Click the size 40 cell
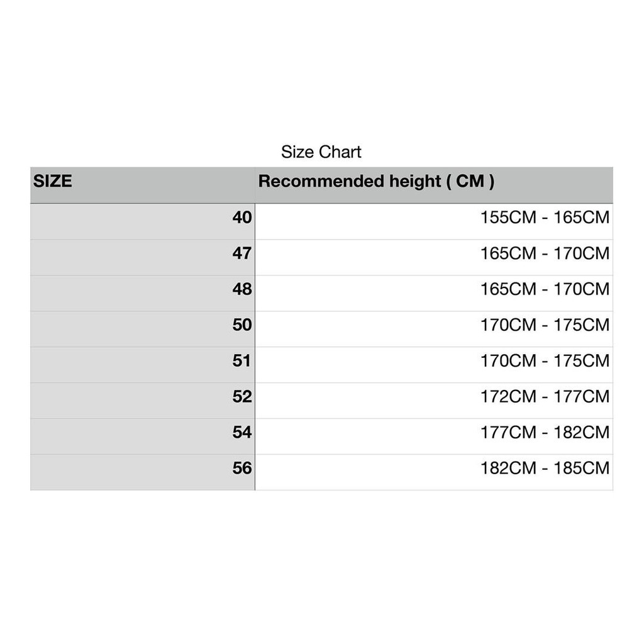 click(143, 221)
